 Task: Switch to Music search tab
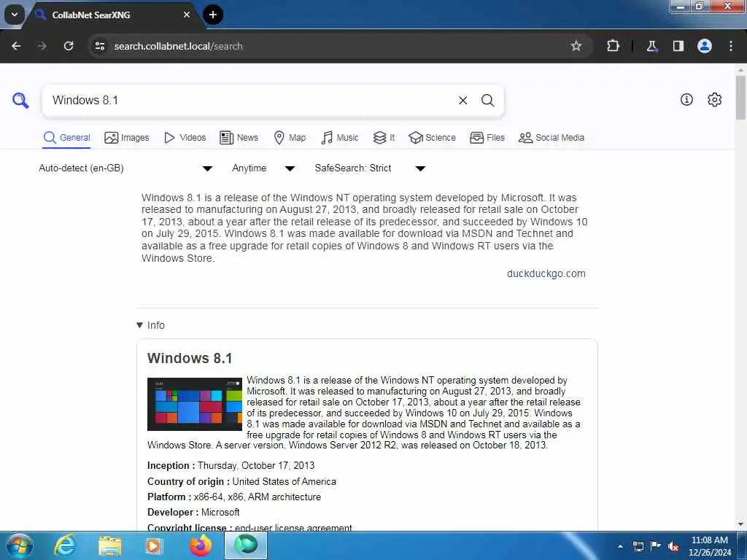(340, 138)
